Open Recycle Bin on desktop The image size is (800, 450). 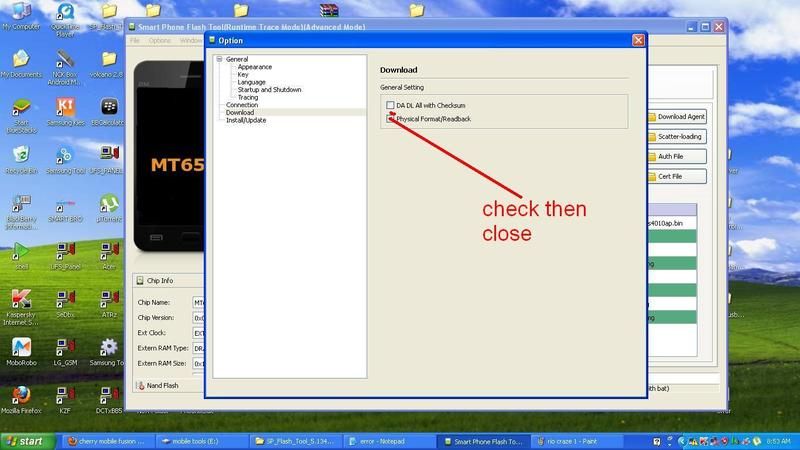[x=21, y=160]
